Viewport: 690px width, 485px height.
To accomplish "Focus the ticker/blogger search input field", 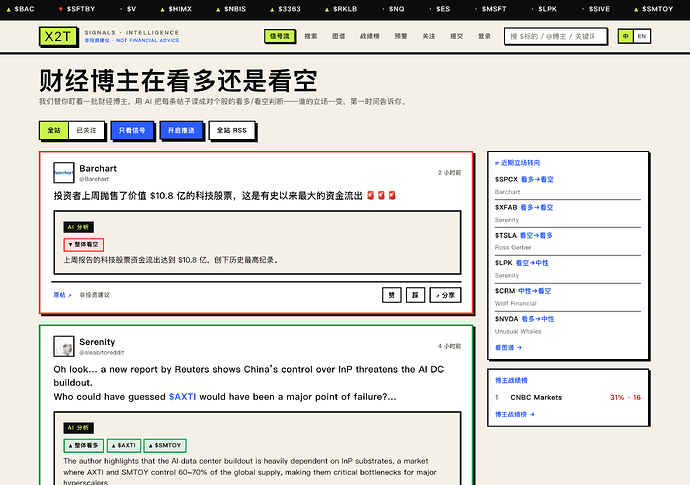I will pyautogui.click(x=555, y=36).
